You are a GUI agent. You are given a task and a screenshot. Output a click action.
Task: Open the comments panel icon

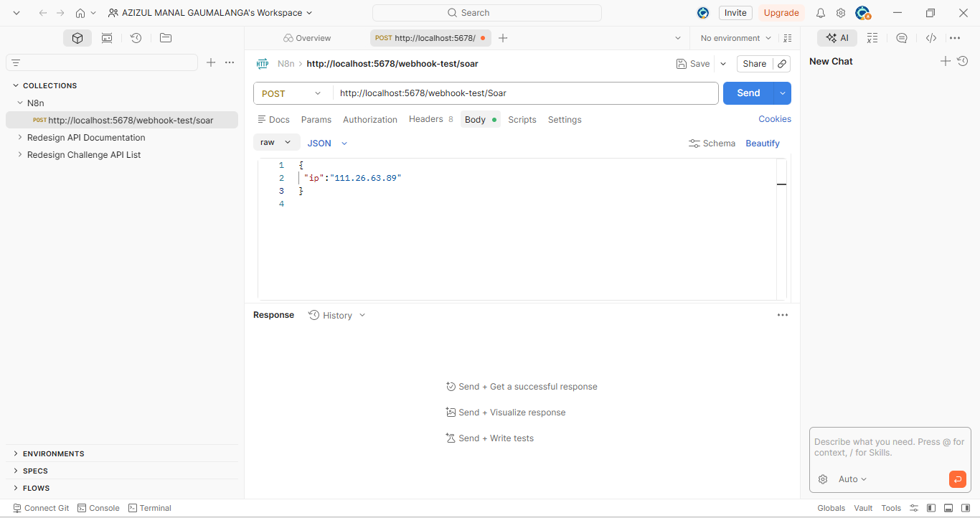coord(902,38)
